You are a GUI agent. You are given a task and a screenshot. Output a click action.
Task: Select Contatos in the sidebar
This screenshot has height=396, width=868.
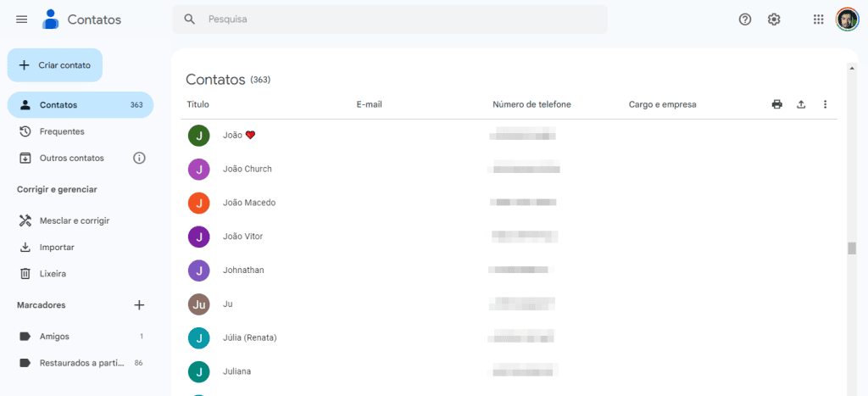(x=81, y=104)
